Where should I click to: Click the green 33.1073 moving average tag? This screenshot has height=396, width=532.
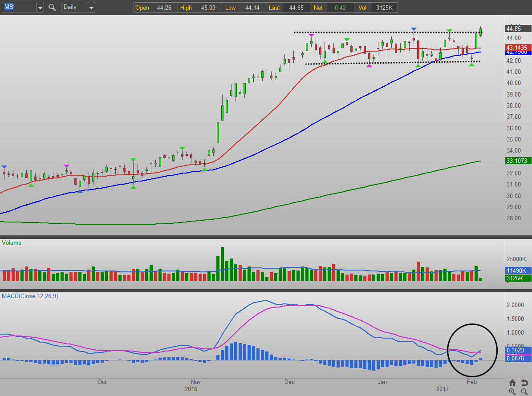518,161
